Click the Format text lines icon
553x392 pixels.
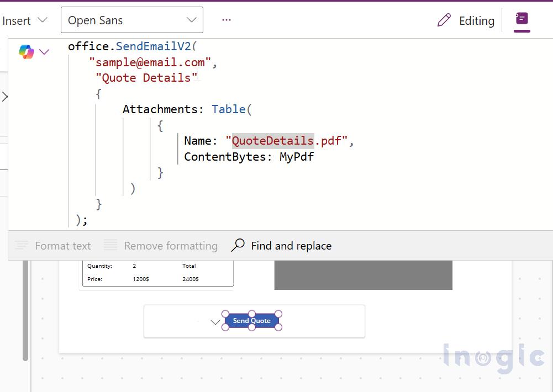click(22, 246)
